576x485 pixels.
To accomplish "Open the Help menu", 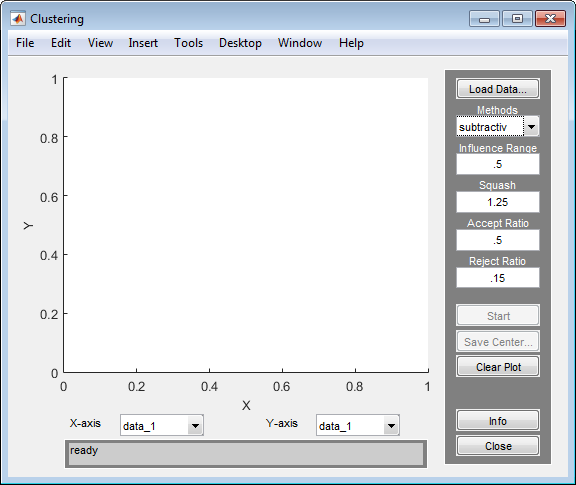I will click(x=351, y=43).
